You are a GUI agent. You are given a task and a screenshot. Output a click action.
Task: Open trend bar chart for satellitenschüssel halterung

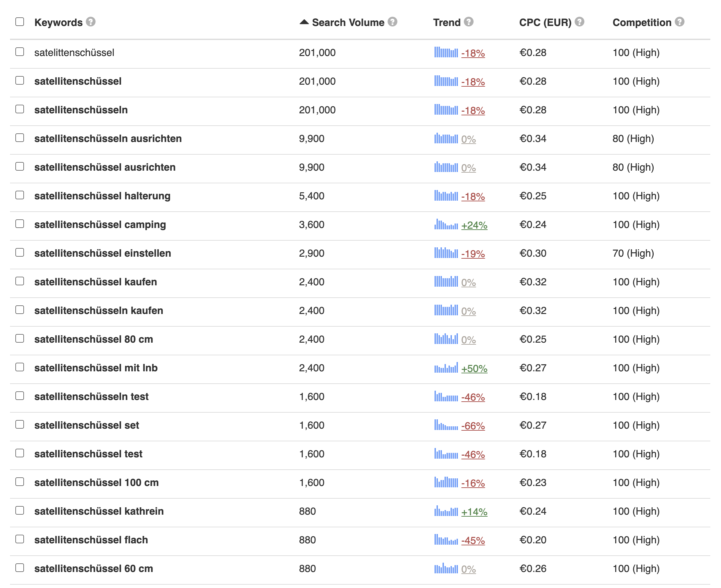pos(446,196)
